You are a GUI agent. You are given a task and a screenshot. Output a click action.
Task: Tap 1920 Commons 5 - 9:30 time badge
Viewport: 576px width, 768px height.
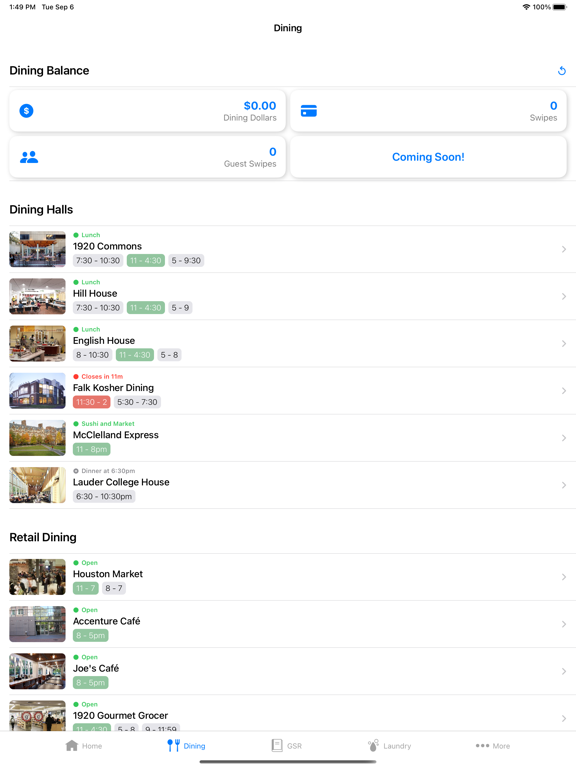tap(186, 261)
